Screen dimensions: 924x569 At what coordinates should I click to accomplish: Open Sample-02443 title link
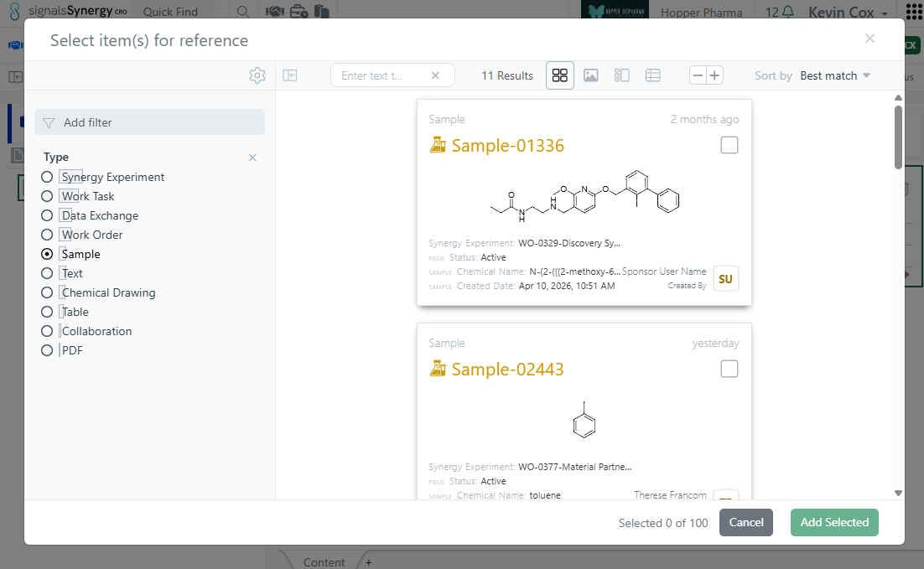pyautogui.click(x=507, y=370)
